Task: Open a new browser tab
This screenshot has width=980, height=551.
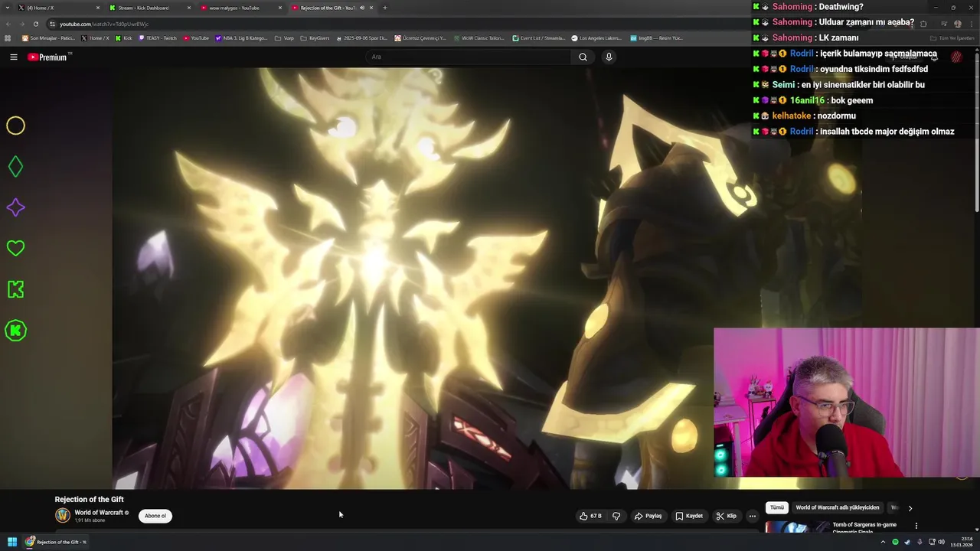Action: click(x=384, y=8)
